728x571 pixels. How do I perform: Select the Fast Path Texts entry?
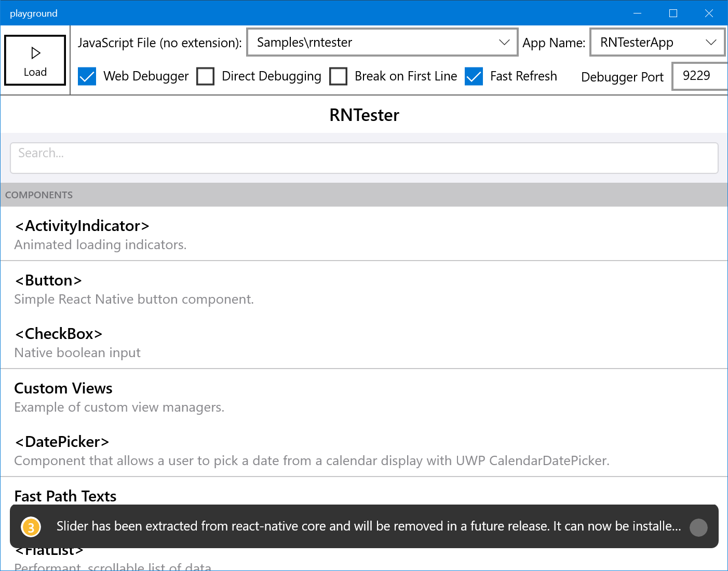(x=65, y=496)
